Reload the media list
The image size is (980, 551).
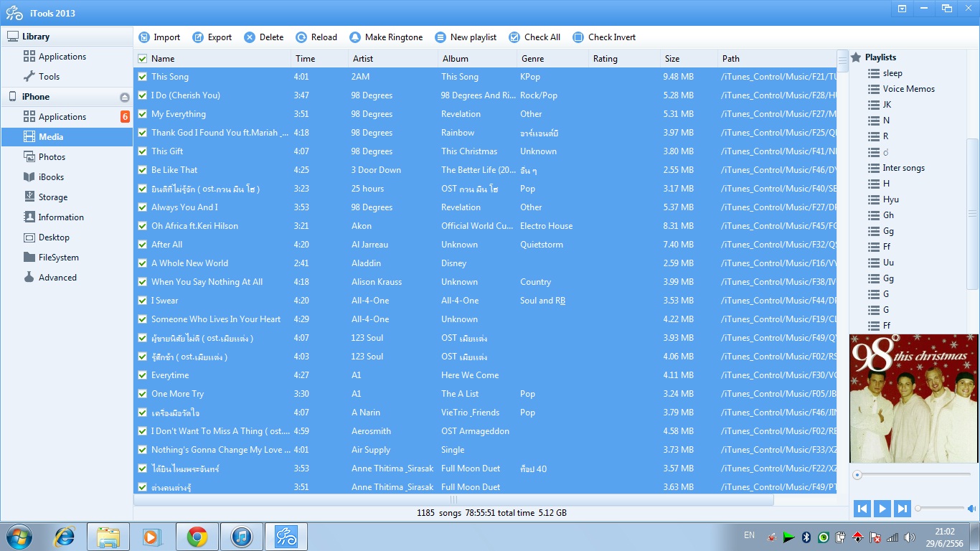point(316,37)
